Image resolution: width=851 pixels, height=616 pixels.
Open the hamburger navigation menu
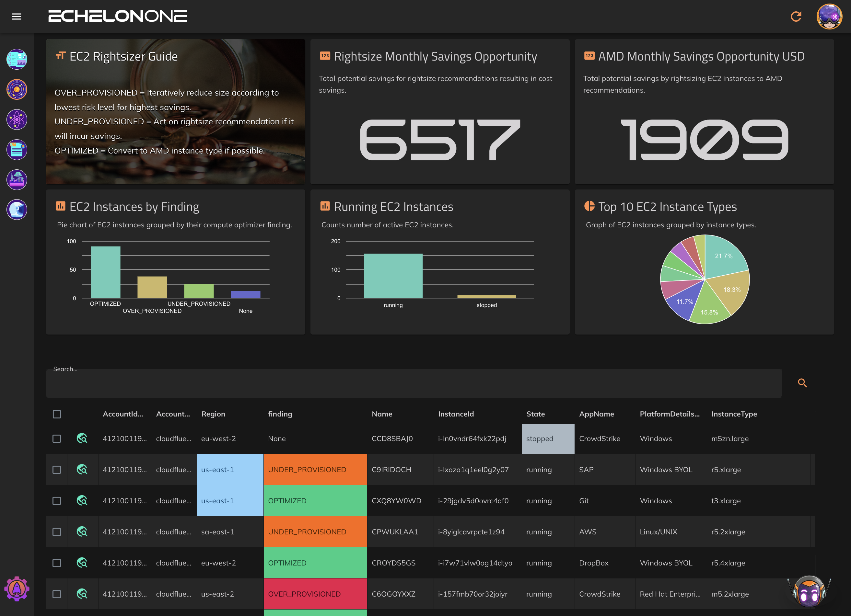16,17
